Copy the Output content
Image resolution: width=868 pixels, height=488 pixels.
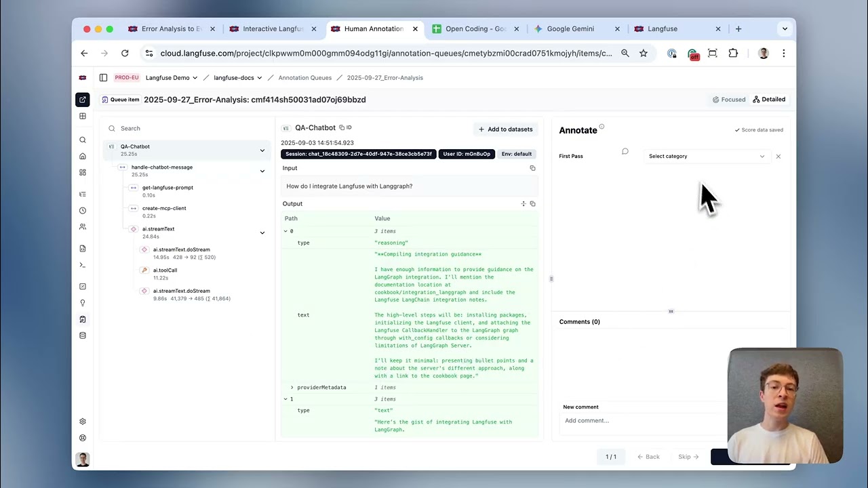(532, 203)
